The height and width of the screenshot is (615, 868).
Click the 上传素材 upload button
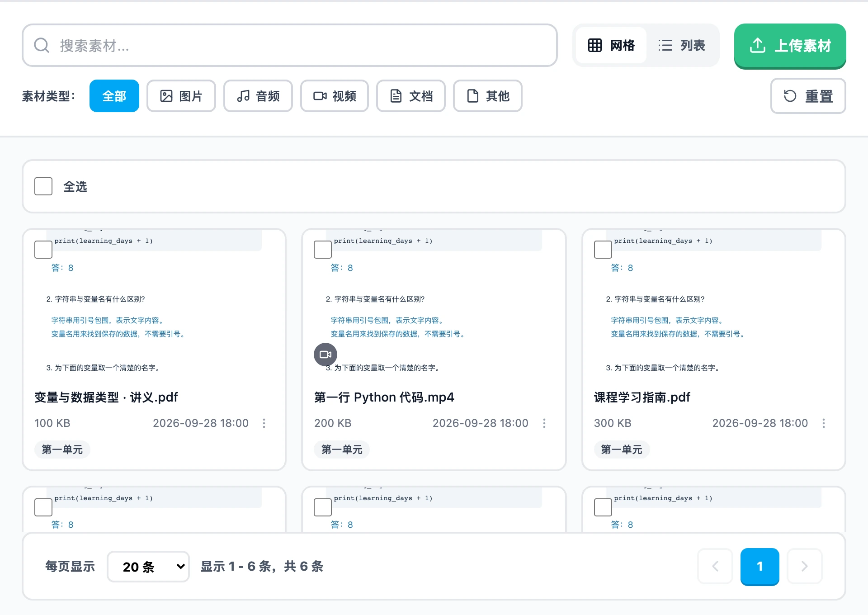[790, 46]
